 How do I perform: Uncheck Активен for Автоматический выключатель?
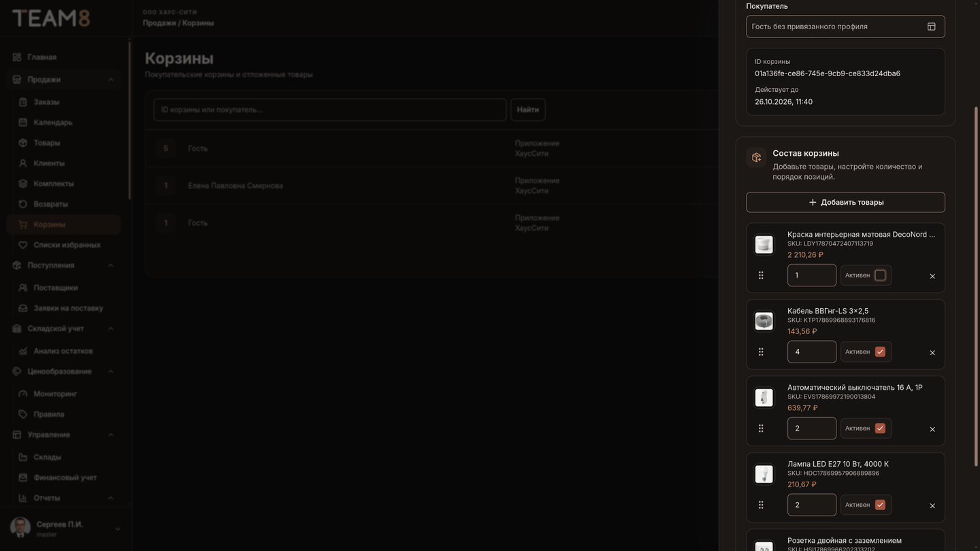pos(880,429)
